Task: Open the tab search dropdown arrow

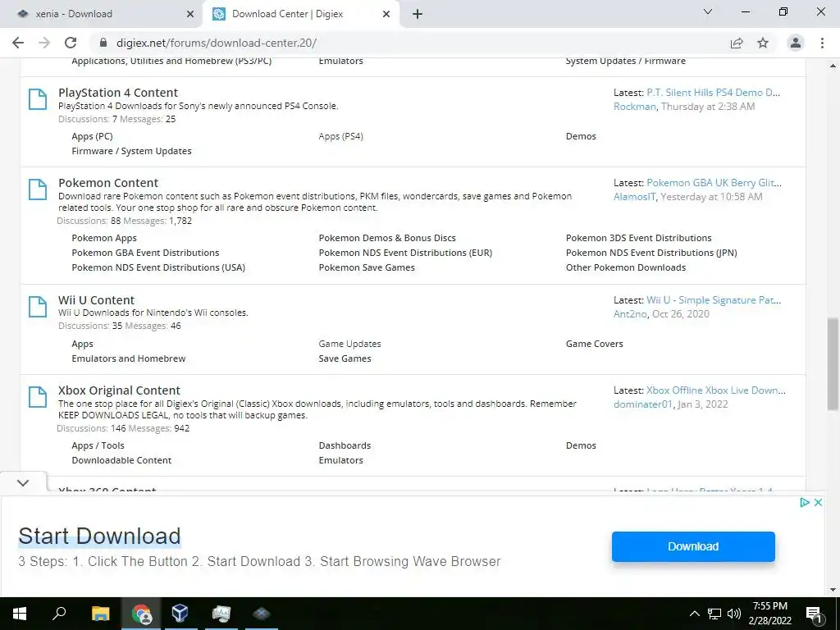Action: pyautogui.click(x=708, y=11)
